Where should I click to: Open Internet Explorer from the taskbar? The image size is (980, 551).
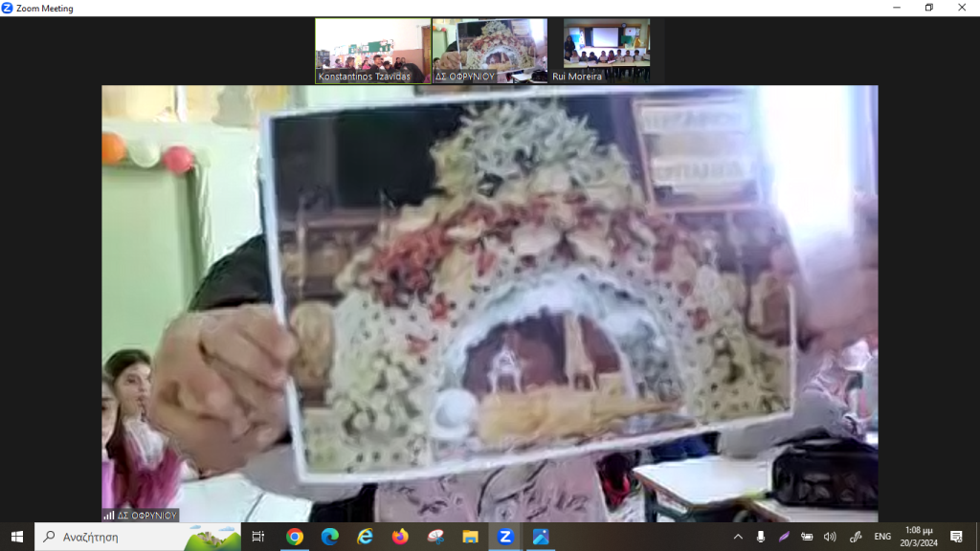click(x=365, y=537)
